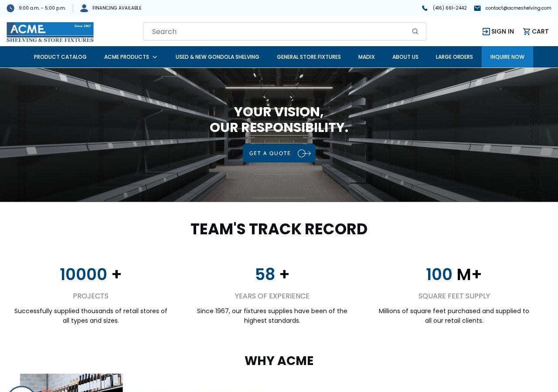The image size is (558, 392).
Task: Click the person icon for financing
Action: 84,8
